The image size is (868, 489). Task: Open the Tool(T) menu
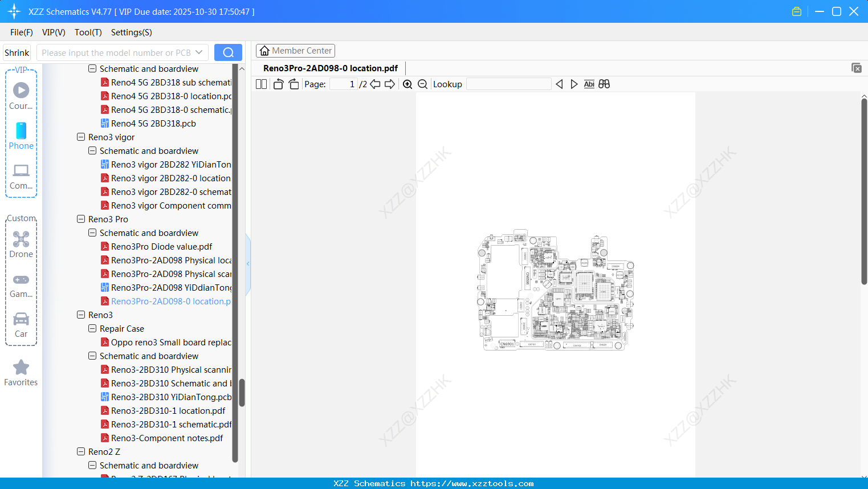point(88,32)
